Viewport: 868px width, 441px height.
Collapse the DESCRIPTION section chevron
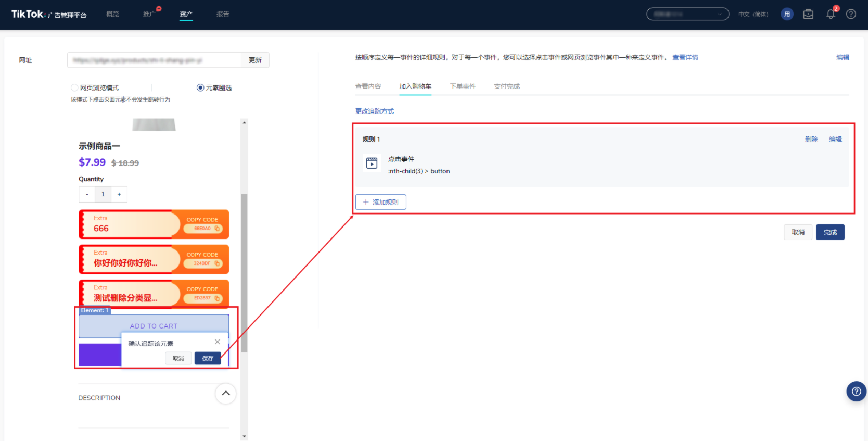click(225, 394)
